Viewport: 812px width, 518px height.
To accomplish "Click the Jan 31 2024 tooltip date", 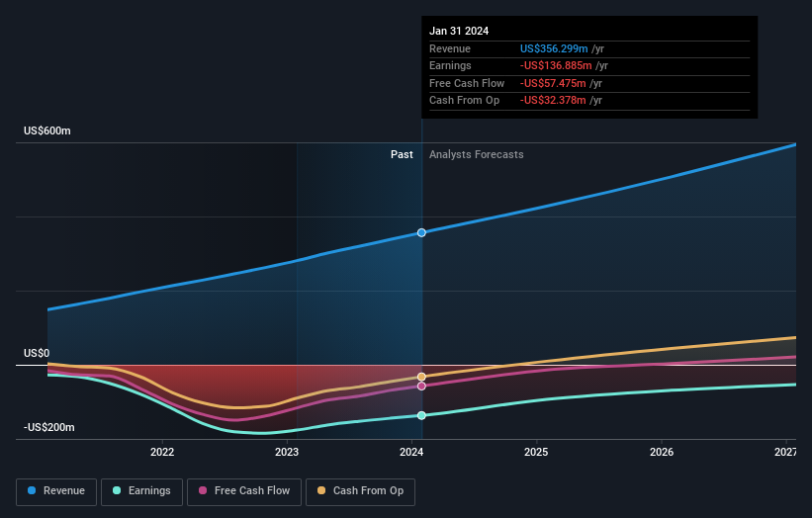I will [x=459, y=31].
